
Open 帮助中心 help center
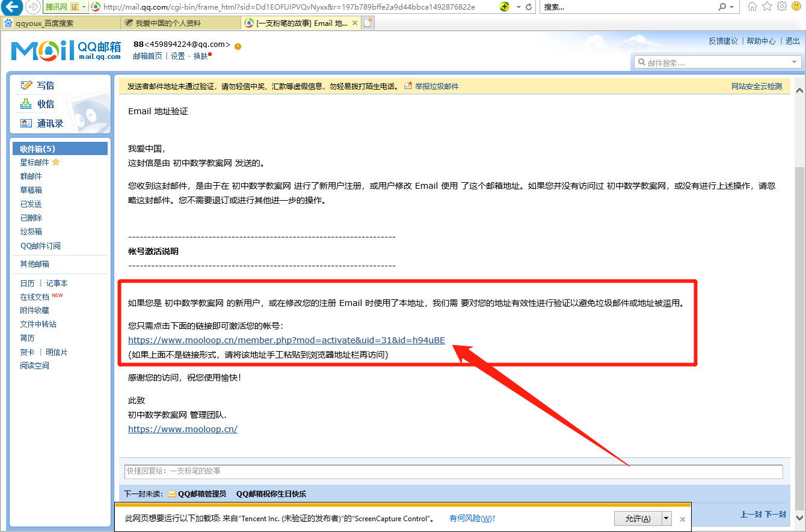(x=761, y=41)
